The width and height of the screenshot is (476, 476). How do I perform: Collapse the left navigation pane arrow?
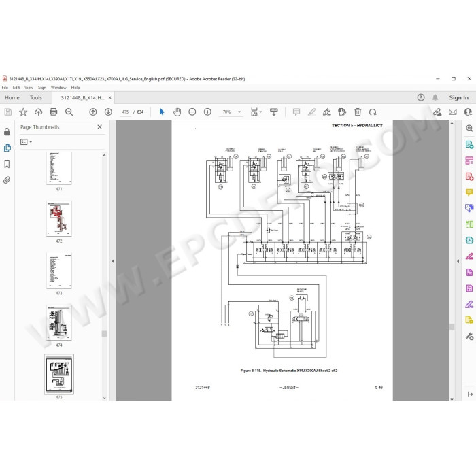click(x=113, y=261)
